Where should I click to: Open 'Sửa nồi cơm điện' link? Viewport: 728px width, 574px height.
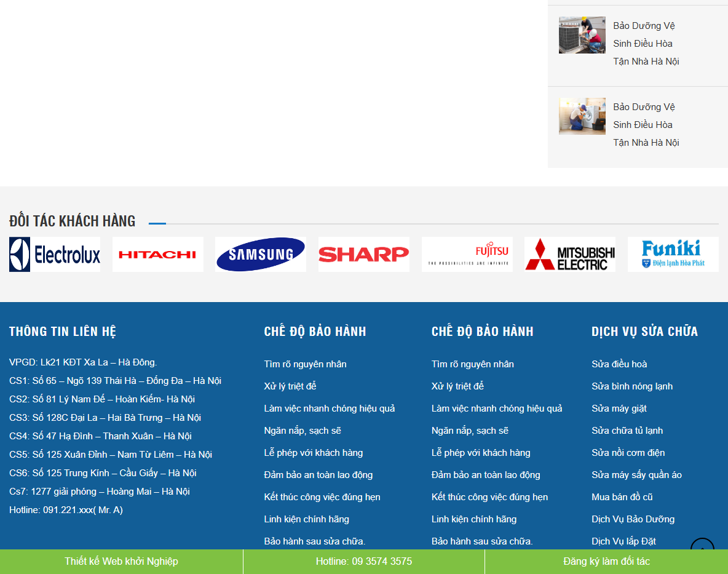[628, 453]
